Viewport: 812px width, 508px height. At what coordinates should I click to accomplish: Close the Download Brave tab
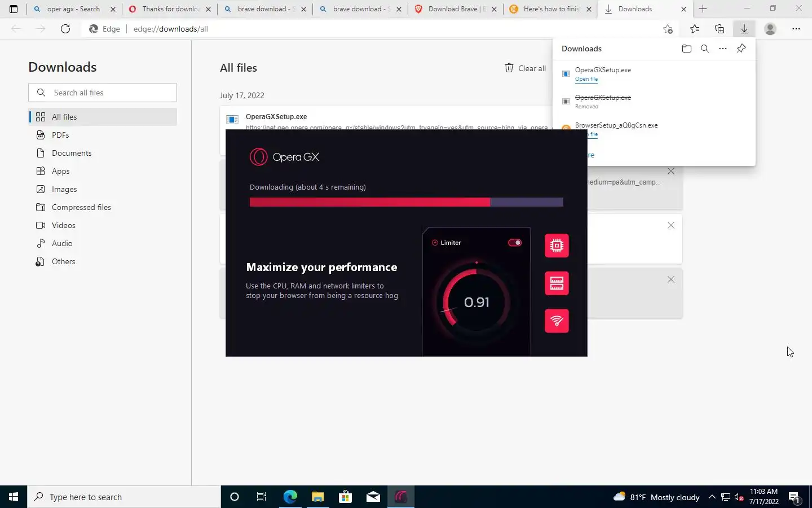coord(493,9)
